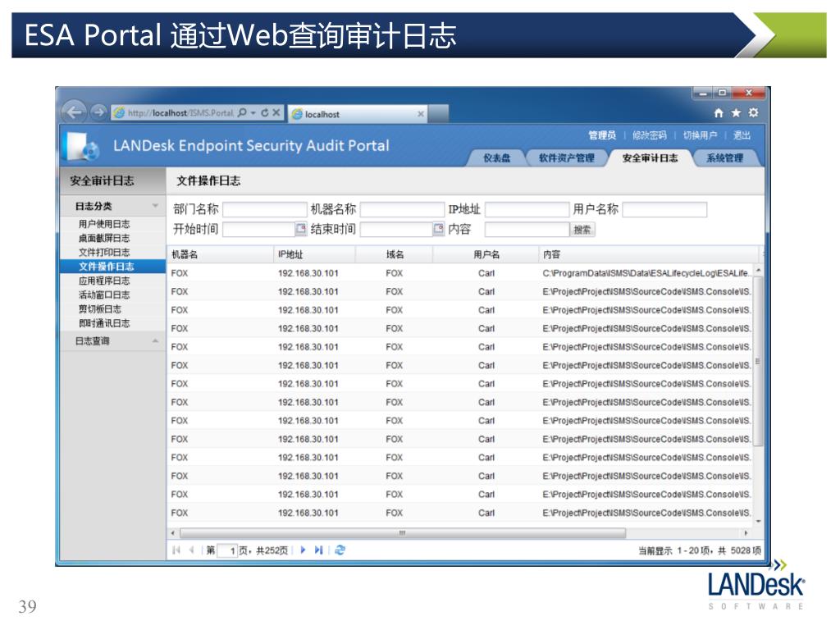Open browser home page icon
Screen dimensions: 840x630
(x=719, y=113)
